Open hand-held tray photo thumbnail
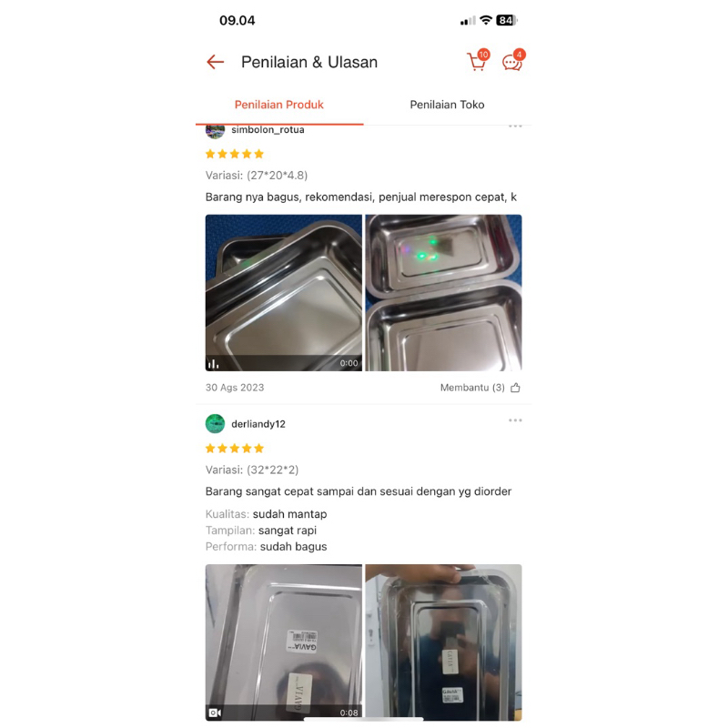This screenshot has height=728, width=728. click(443, 642)
